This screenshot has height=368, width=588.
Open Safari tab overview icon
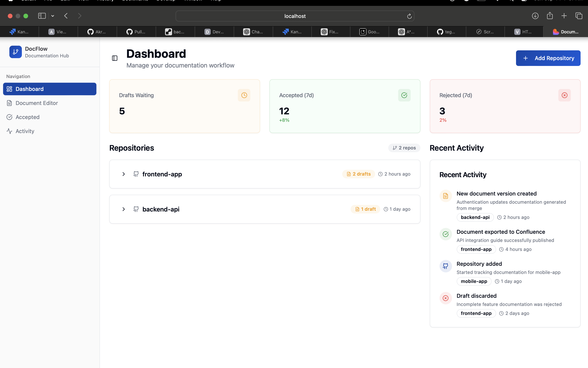click(x=579, y=16)
